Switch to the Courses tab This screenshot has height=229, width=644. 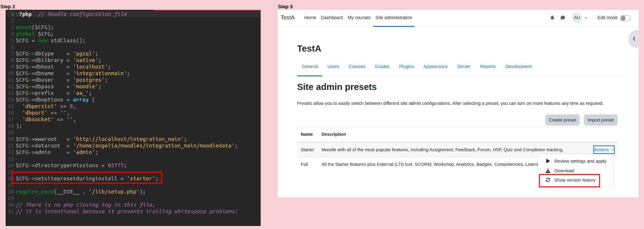[357, 67]
